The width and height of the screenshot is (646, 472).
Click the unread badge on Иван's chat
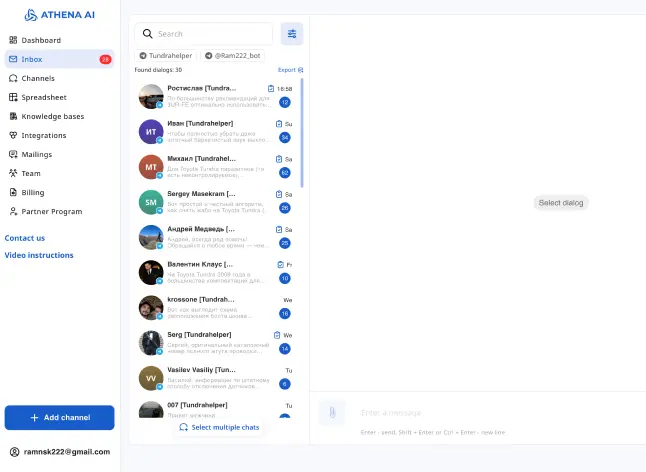(x=285, y=137)
